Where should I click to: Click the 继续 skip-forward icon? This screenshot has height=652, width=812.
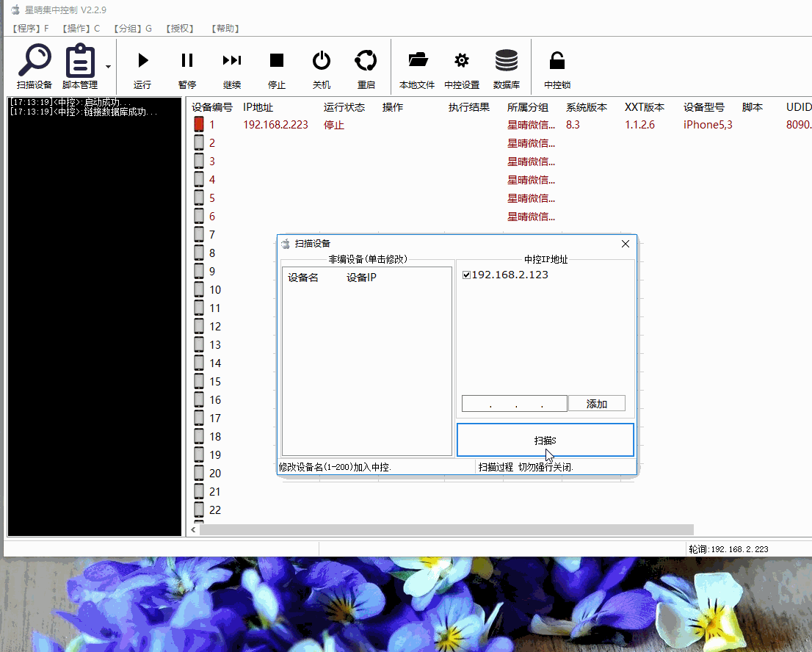231,60
